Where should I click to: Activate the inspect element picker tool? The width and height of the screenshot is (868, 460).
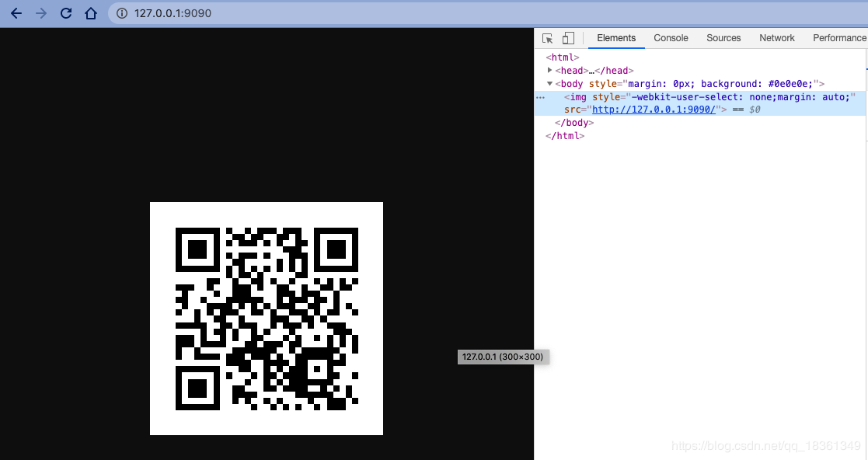click(548, 38)
